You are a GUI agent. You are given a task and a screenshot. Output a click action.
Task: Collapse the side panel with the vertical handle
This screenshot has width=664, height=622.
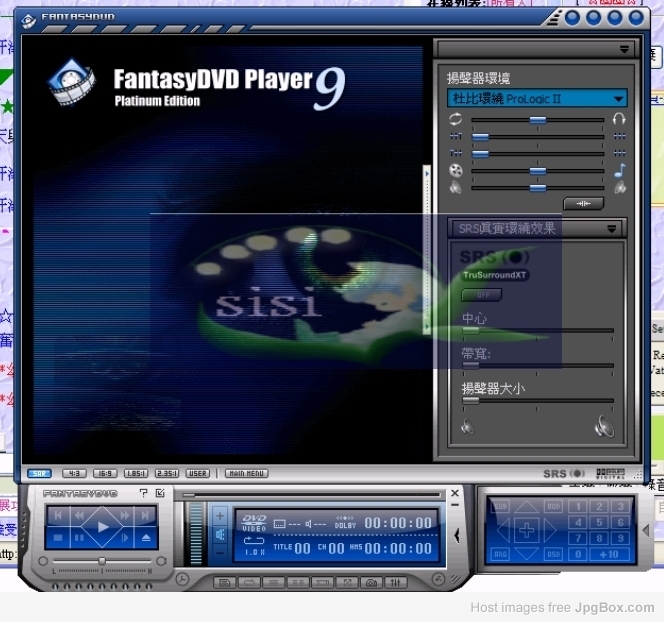click(427, 250)
